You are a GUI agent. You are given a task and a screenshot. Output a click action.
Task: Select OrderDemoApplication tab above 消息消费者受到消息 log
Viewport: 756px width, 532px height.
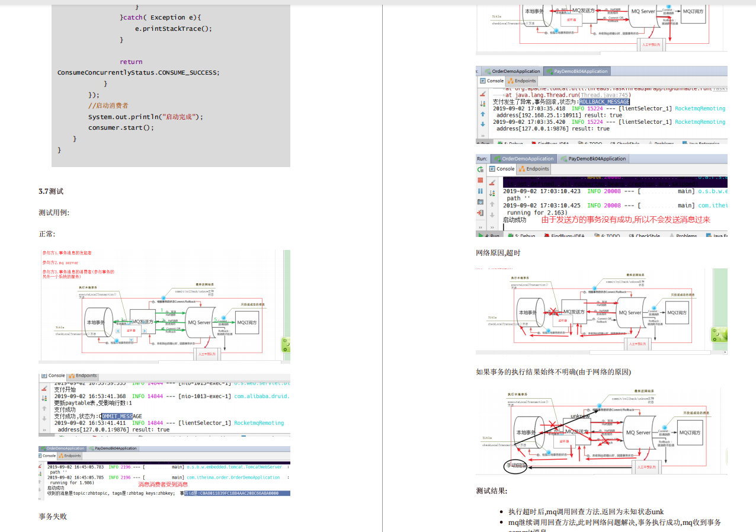pyautogui.click(x=63, y=448)
